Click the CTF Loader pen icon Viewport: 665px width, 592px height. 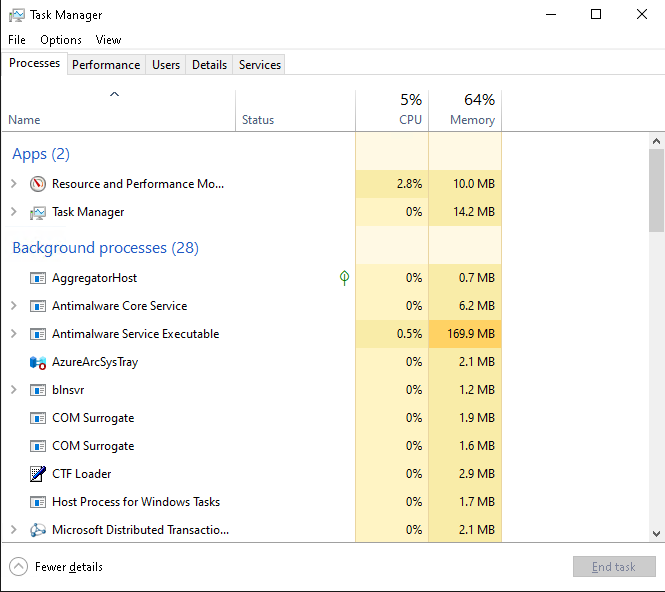tap(38, 474)
